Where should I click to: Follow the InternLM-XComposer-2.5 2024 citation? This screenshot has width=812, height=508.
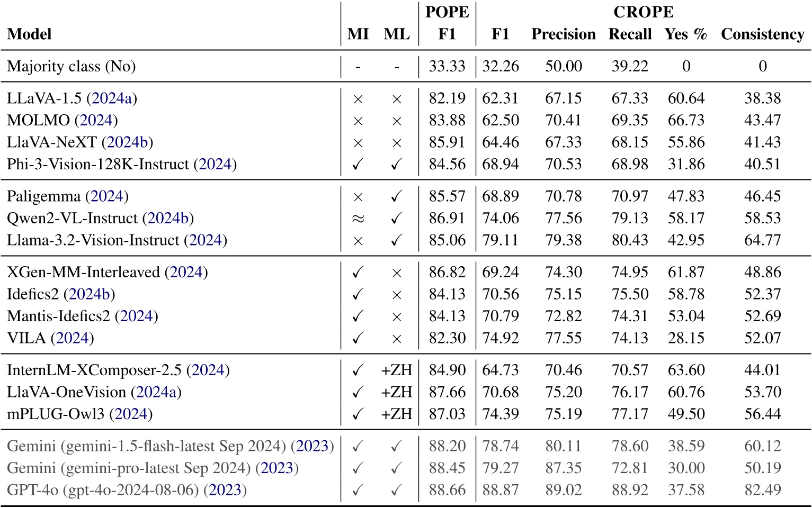pyautogui.click(x=208, y=370)
